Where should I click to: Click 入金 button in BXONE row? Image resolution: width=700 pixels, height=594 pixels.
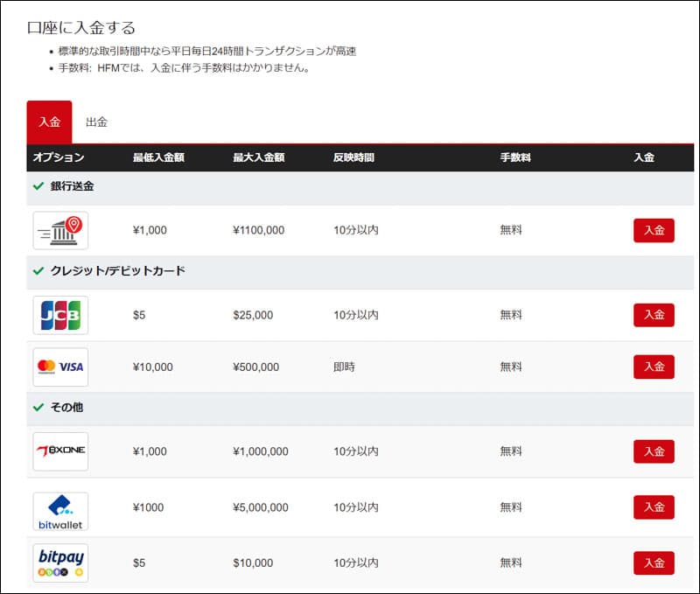(654, 451)
